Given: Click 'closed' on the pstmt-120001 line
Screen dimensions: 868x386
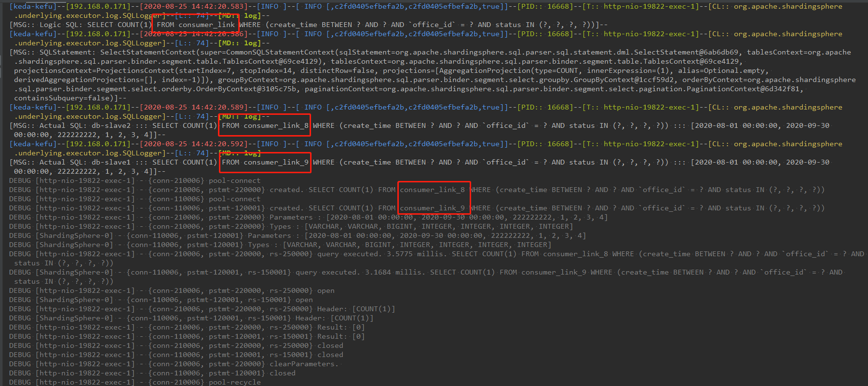Looking at the screenshot, I should [x=283, y=373].
